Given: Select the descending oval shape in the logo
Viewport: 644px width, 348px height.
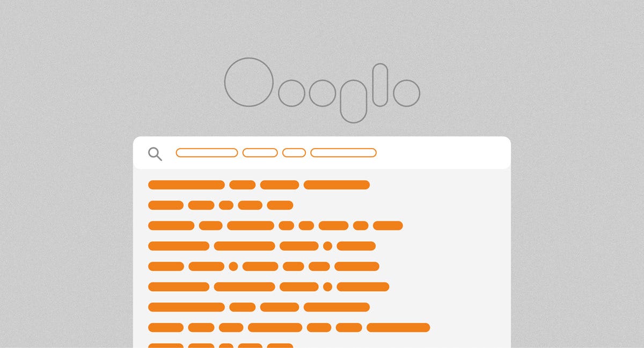Looking at the screenshot, I should [353, 101].
